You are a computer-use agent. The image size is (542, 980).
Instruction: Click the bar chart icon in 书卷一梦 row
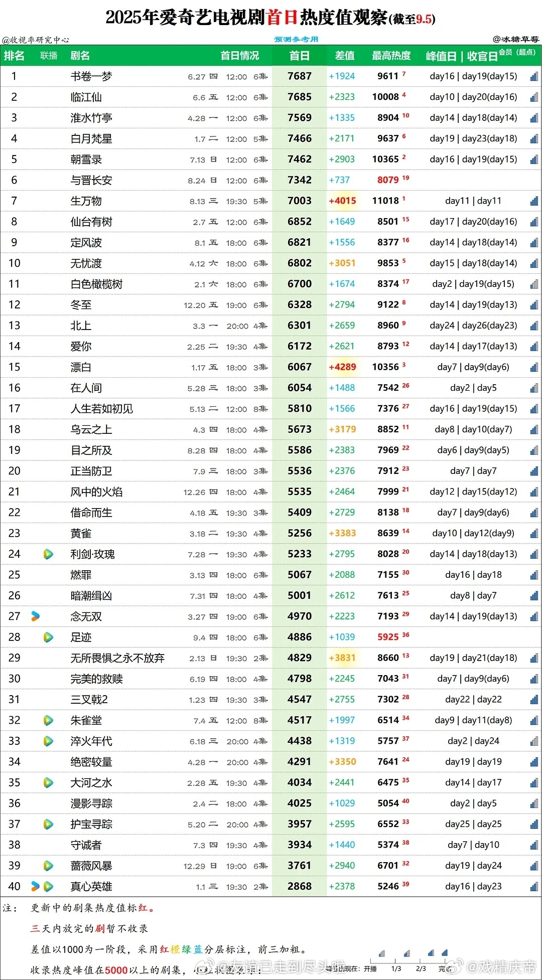[x=534, y=76]
